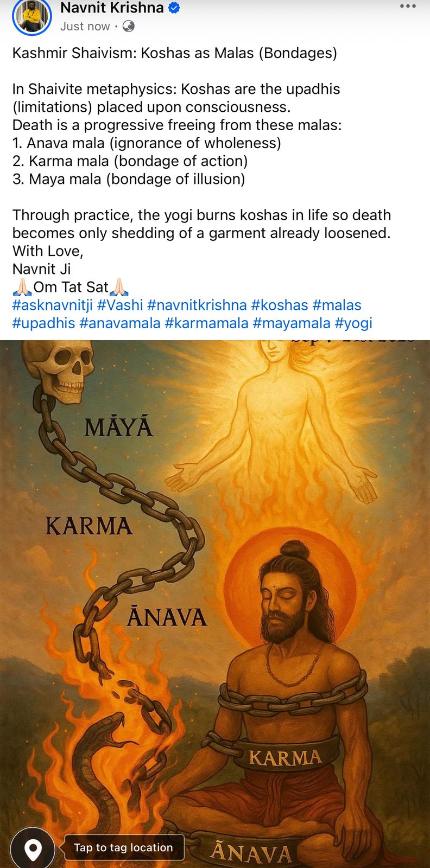
Task: Open the #upadhis hashtag
Action: 44,323
